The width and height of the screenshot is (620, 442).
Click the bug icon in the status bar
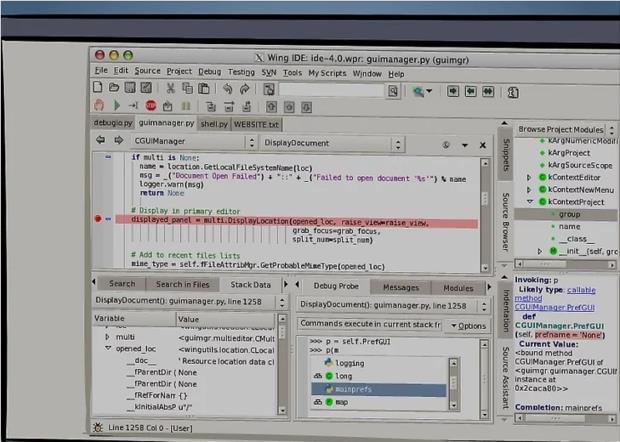97,427
